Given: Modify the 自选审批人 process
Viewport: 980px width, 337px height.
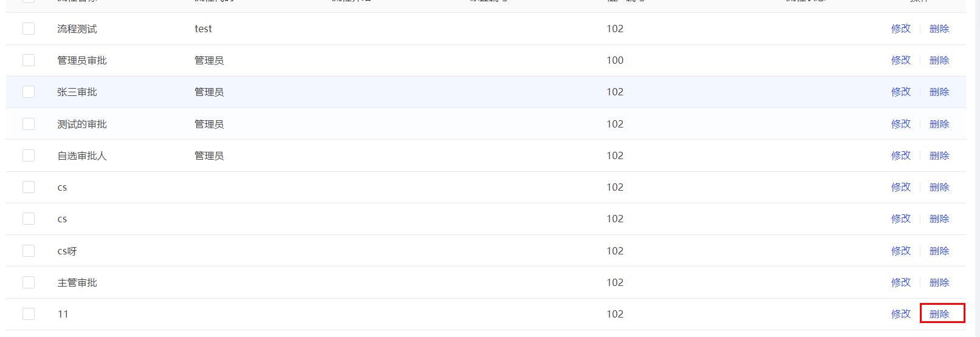Looking at the screenshot, I should click(901, 155).
